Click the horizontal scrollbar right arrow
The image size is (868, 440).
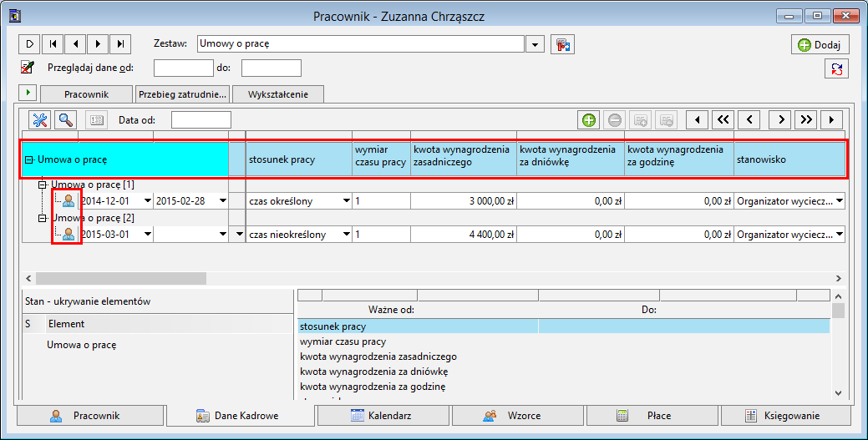[838, 278]
